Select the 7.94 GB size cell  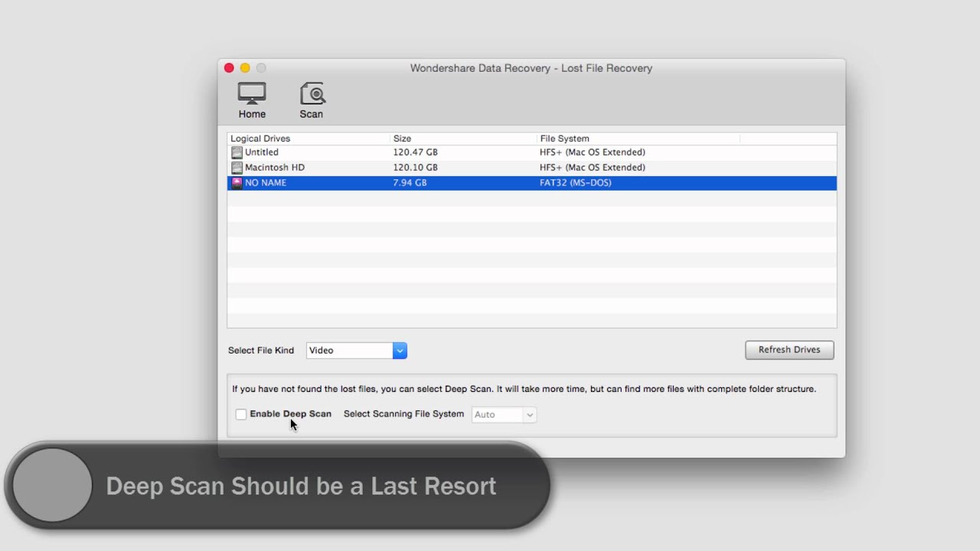coord(410,183)
